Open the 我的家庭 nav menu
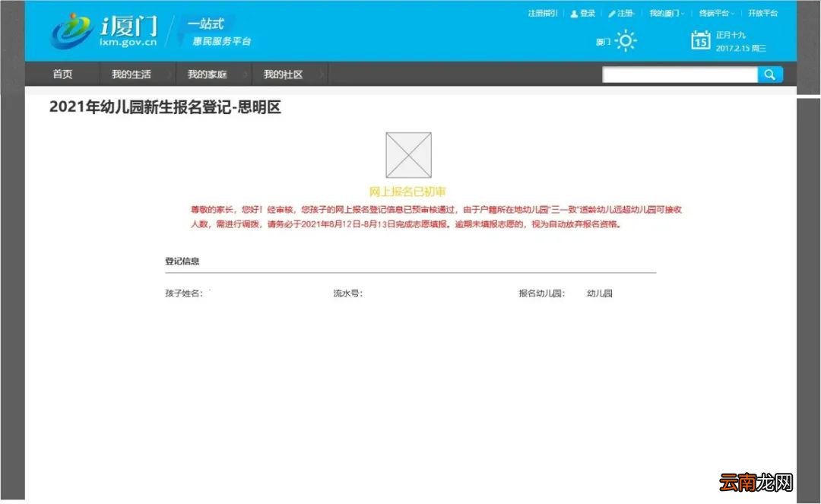Image resolution: width=821 pixels, height=504 pixels. coord(208,74)
